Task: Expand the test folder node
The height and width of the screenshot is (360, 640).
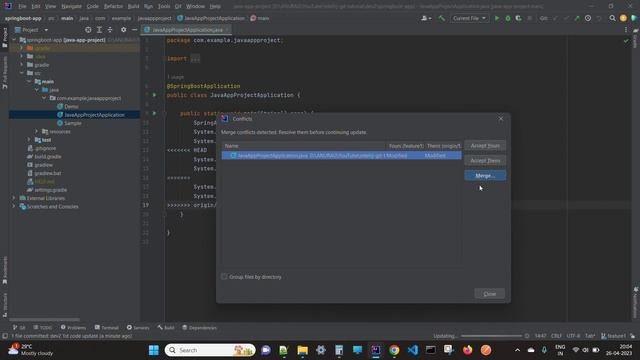Action: (29, 140)
